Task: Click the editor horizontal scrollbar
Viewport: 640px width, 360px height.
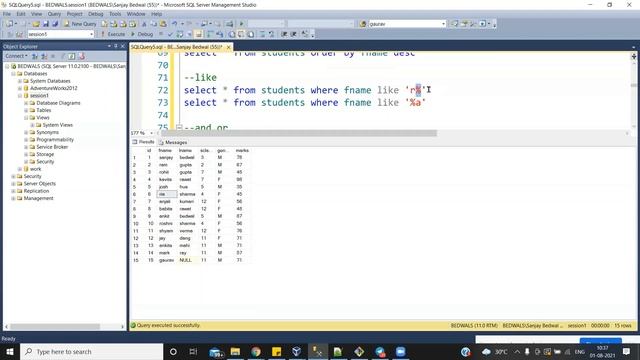Action: point(299,133)
